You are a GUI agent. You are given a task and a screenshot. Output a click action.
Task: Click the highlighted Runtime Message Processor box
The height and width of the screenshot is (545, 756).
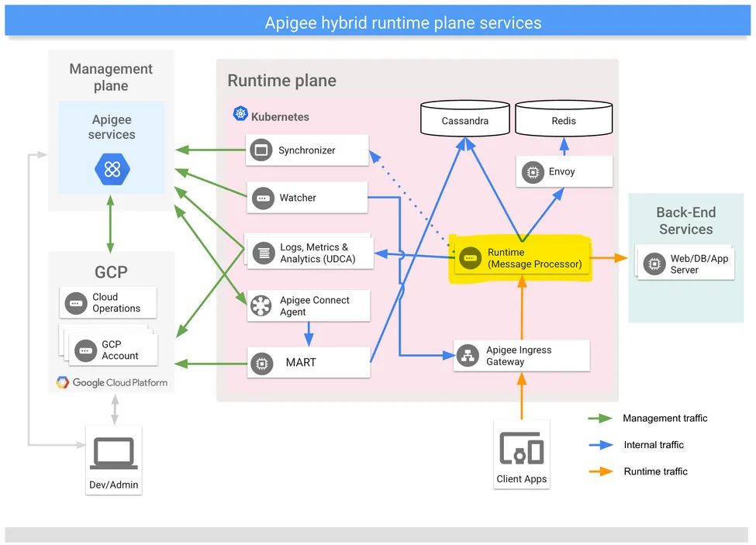[x=522, y=259]
